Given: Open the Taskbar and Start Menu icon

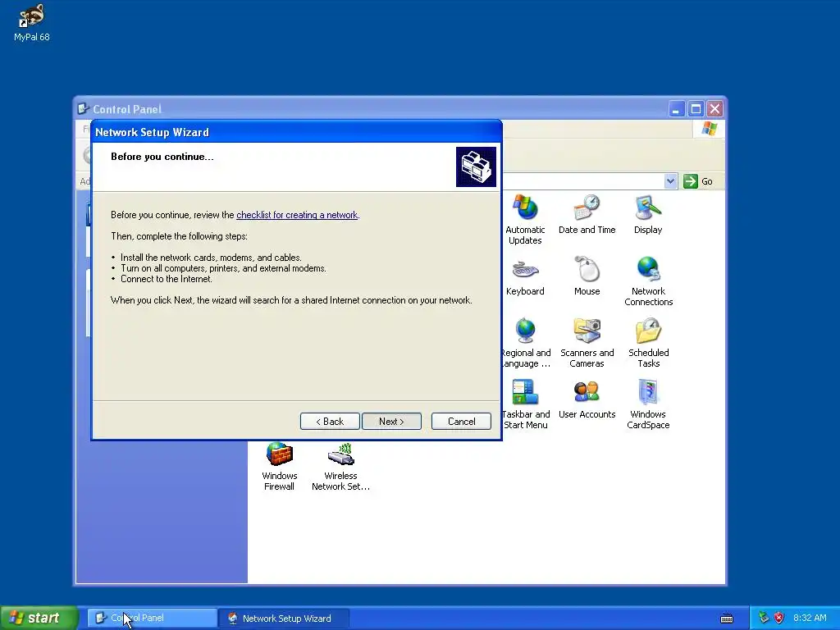Looking at the screenshot, I should coord(526,404).
